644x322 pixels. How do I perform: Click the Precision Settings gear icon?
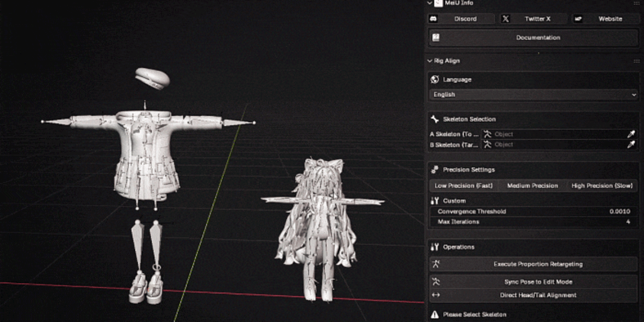pyautogui.click(x=435, y=170)
